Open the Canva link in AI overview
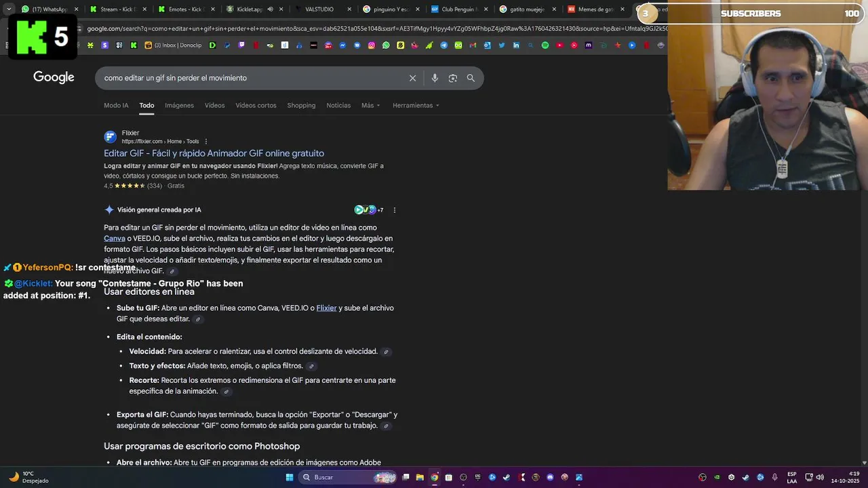Viewport: 868px width, 488px height. (x=115, y=239)
